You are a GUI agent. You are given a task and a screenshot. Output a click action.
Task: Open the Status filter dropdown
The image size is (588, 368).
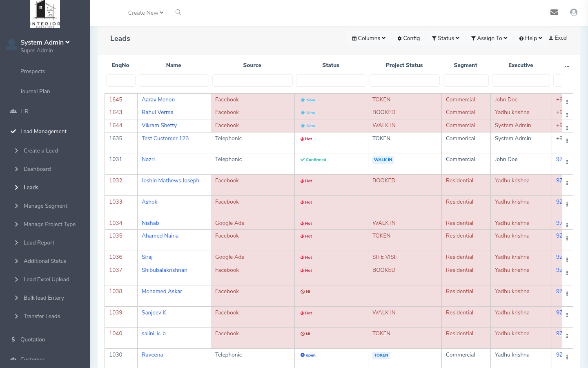[x=445, y=38]
